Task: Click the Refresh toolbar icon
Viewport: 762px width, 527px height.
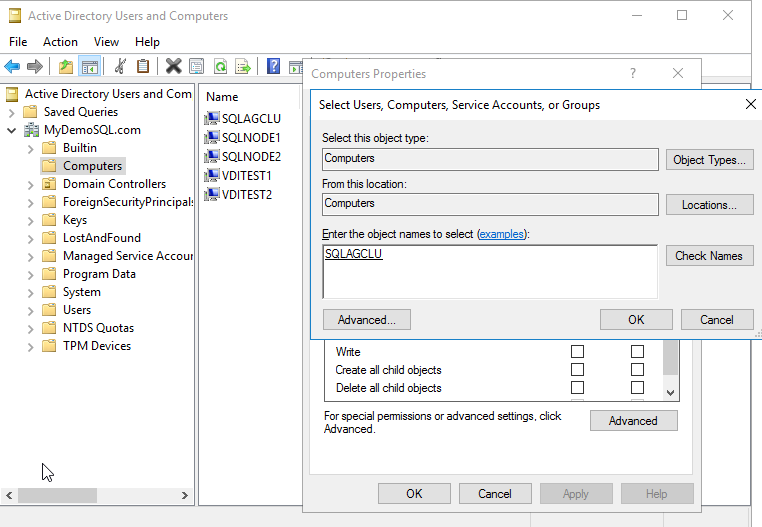Action: [219, 67]
